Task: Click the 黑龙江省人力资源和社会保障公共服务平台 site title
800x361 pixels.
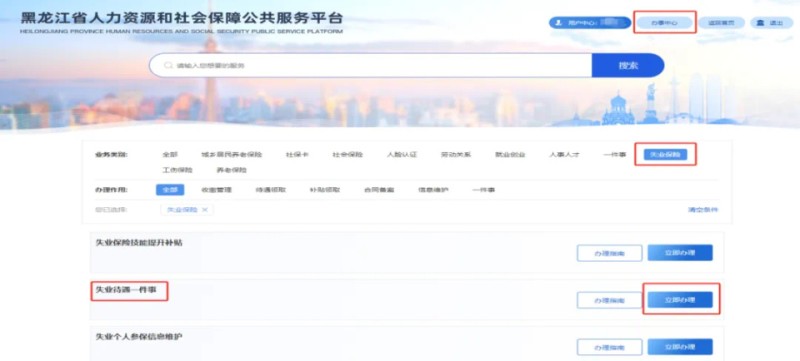Action: (182, 18)
